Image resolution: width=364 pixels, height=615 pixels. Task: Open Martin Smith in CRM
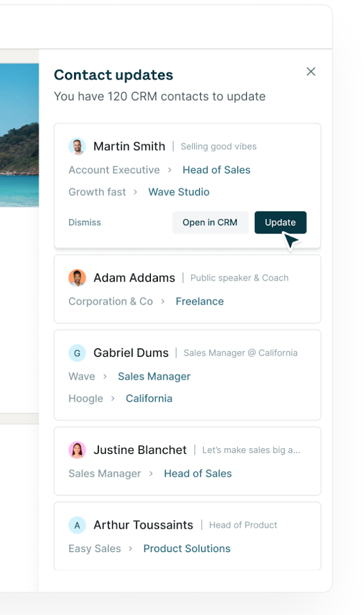point(210,222)
